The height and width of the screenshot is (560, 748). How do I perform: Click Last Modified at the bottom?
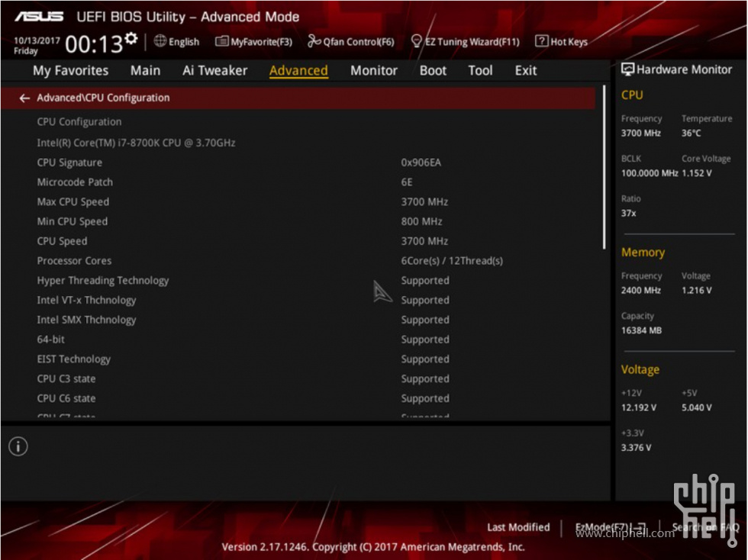tap(518, 527)
